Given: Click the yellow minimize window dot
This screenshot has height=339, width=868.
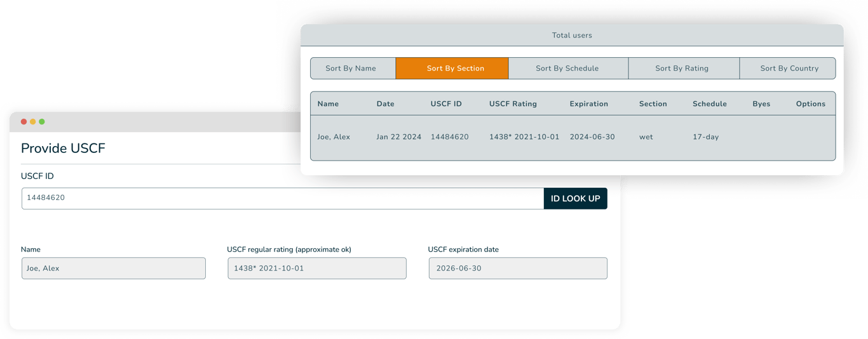Looking at the screenshot, I should 33,122.
